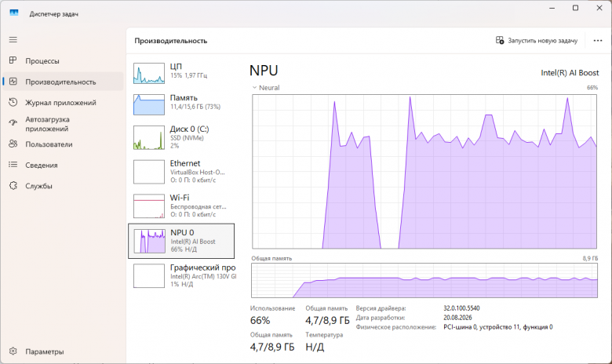Click the Температура Н/Д value
The image size is (612, 364).
pyautogui.click(x=315, y=347)
